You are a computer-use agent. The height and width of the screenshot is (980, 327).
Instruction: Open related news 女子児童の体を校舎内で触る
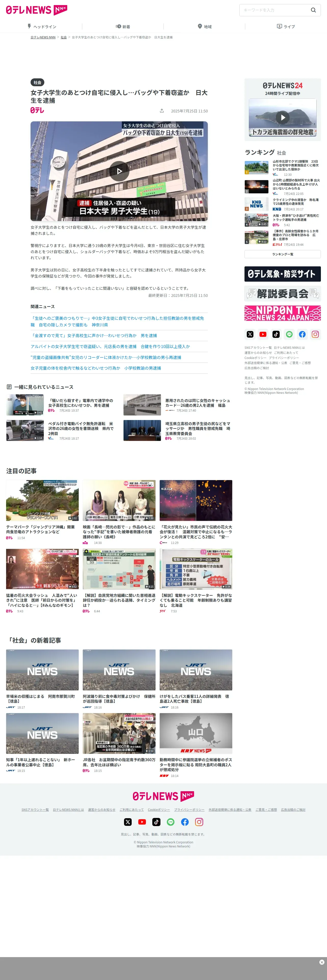coord(96,368)
